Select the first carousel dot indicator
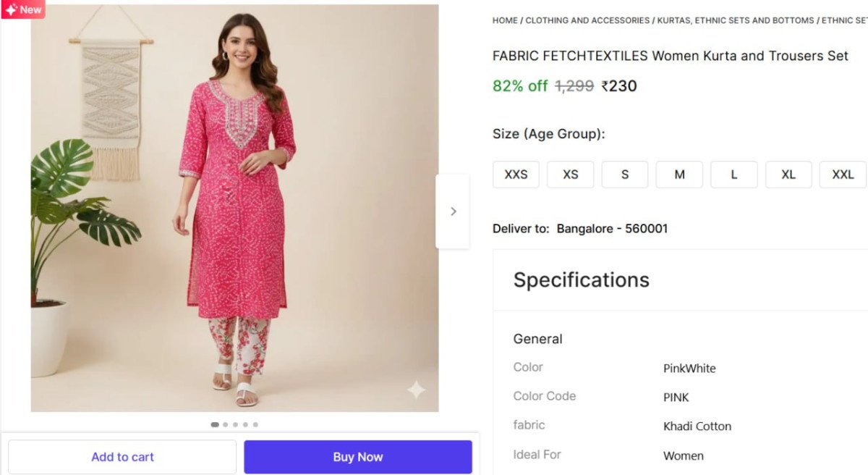The height and width of the screenshot is (475, 868). [215, 425]
